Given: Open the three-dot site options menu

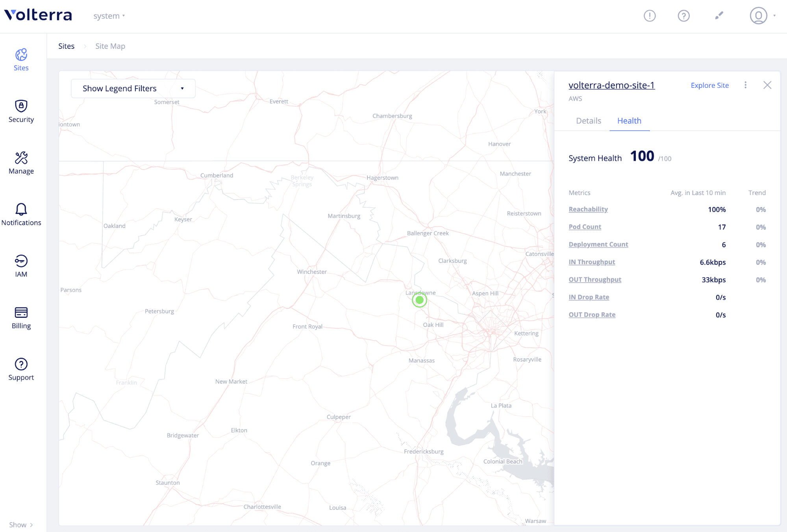Looking at the screenshot, I should pyautogui.click(x=745, y=85).
